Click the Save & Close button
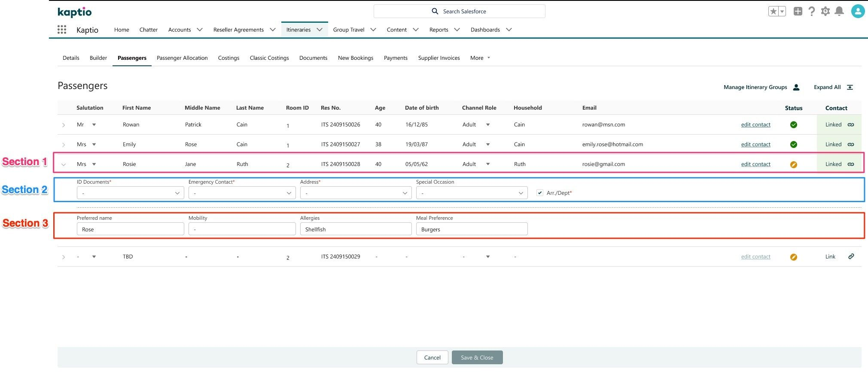The height and width of the screenshot is (375, 868). [477, 358]
